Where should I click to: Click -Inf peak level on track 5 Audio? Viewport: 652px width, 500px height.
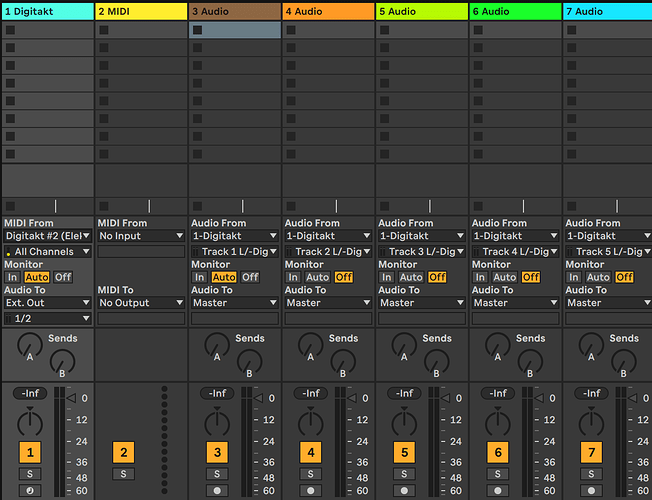tap(404, 393)
